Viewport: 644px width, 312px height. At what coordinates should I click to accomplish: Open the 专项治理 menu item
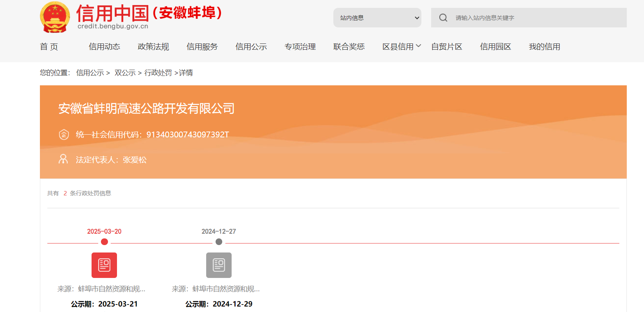click(300, 47)
